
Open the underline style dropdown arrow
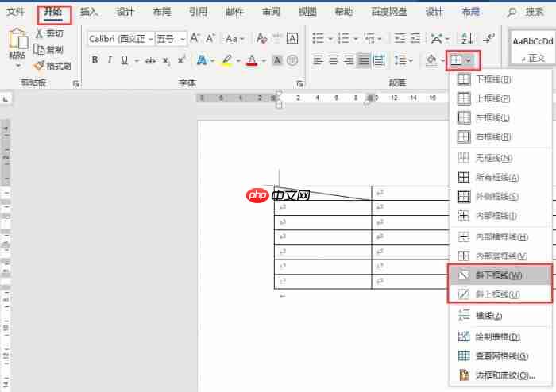pos(137,61)
